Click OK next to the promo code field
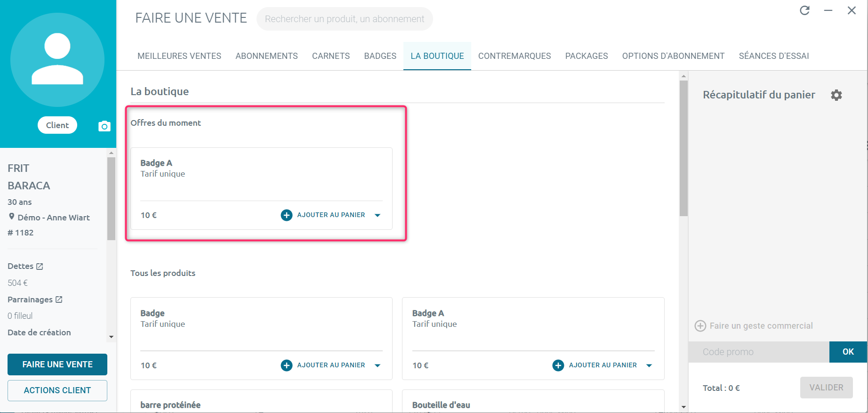 tap(848, 352)
